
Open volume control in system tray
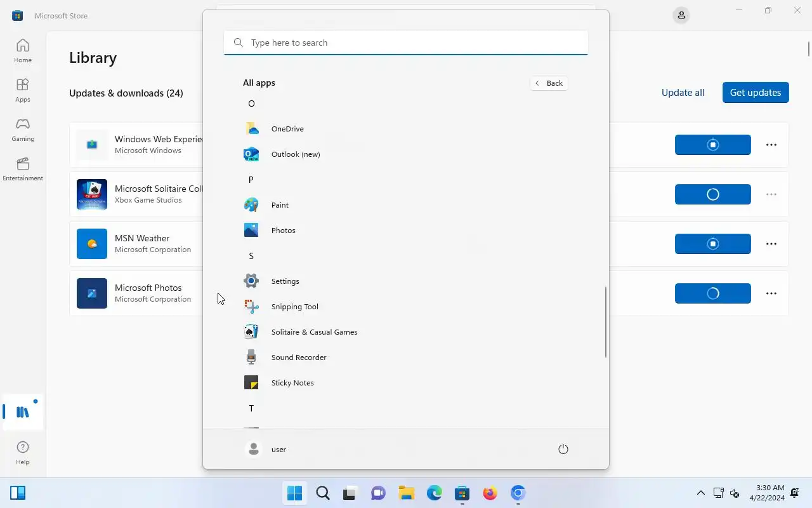pyautogui.click(x=735, y=493)
